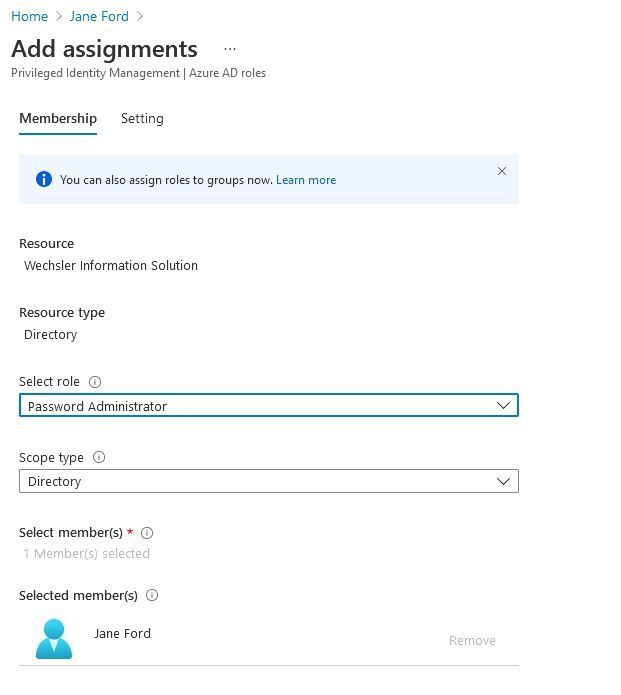Click Jane Ford's user avatar icon
The height and width of the screenshot is (695, 621).
pyautogui.click(x=54, y=639)
